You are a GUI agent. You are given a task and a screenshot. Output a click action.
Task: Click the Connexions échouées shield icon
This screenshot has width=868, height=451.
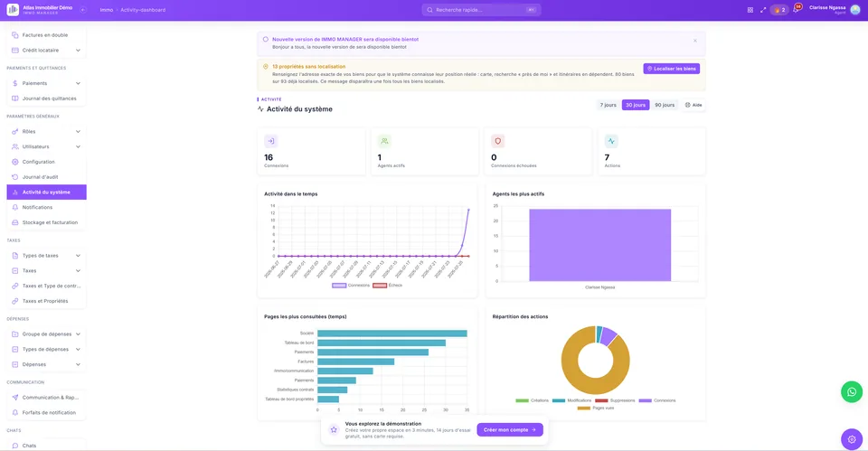[x=497, y=141]
